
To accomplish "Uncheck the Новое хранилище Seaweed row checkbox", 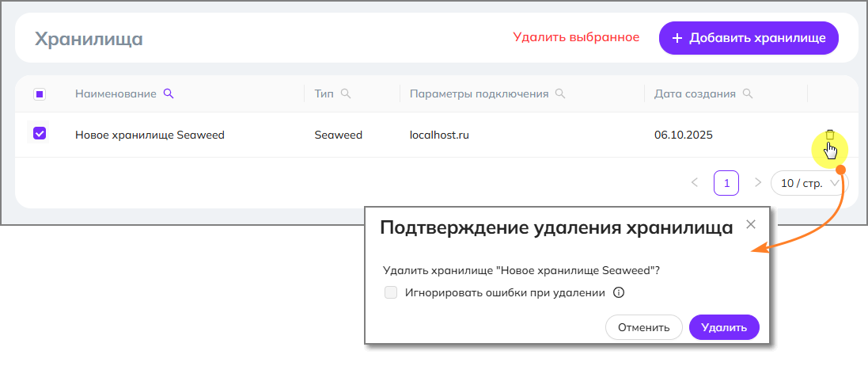I will tap(40, 133).
